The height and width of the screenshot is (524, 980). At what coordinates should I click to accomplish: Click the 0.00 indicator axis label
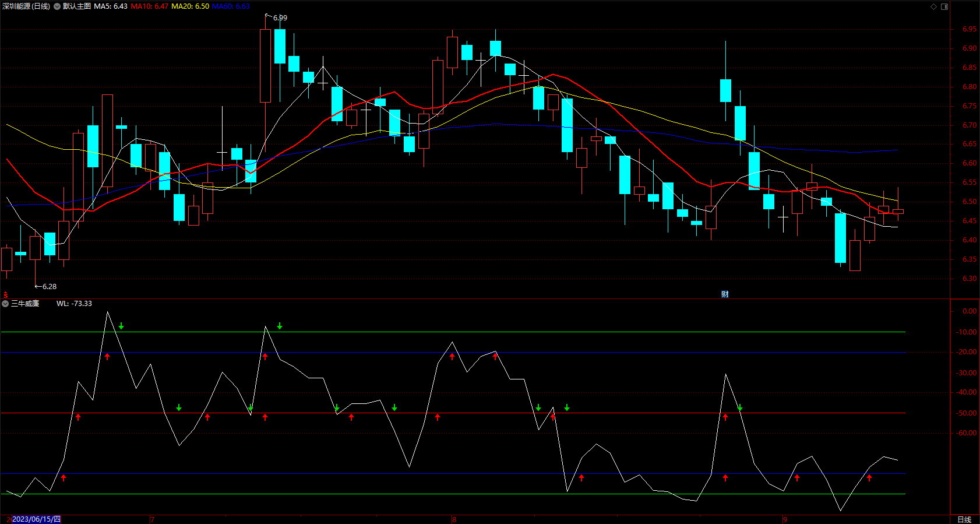(x=970, y=311)
